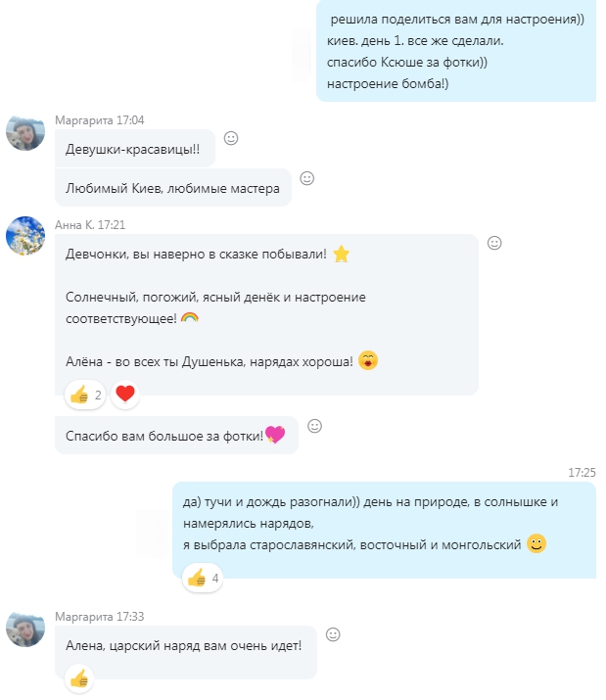
Task: Select own message starting "да) тучи и дождь"
Action: (x=384, y=530)
